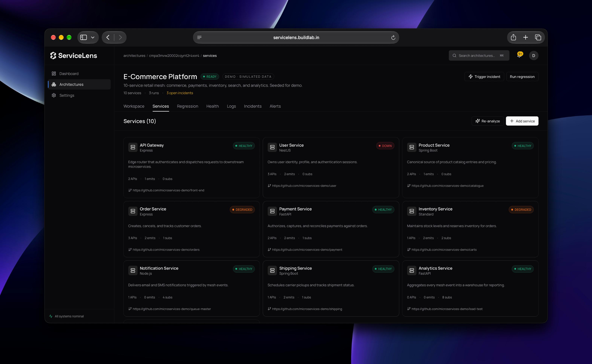The image size is (592, 364).
Task: Expand the sidebar options chevron dropdown
Action: 93,37
